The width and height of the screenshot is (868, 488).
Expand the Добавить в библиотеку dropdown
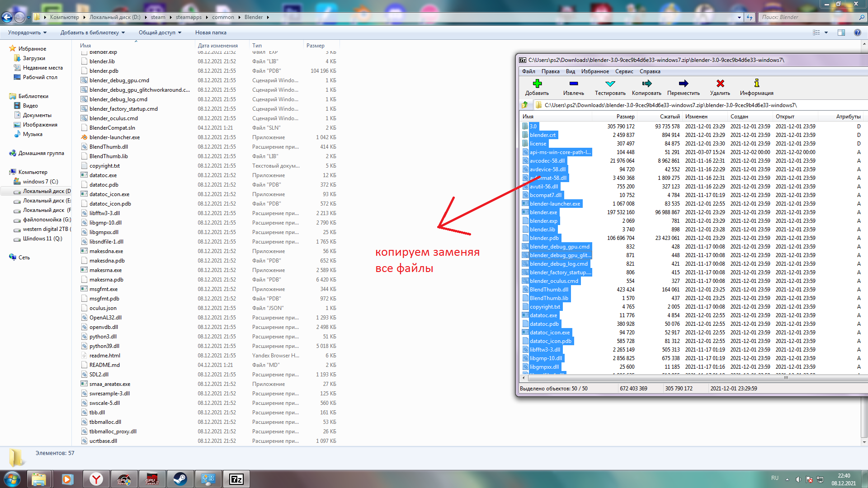[92, 33]
